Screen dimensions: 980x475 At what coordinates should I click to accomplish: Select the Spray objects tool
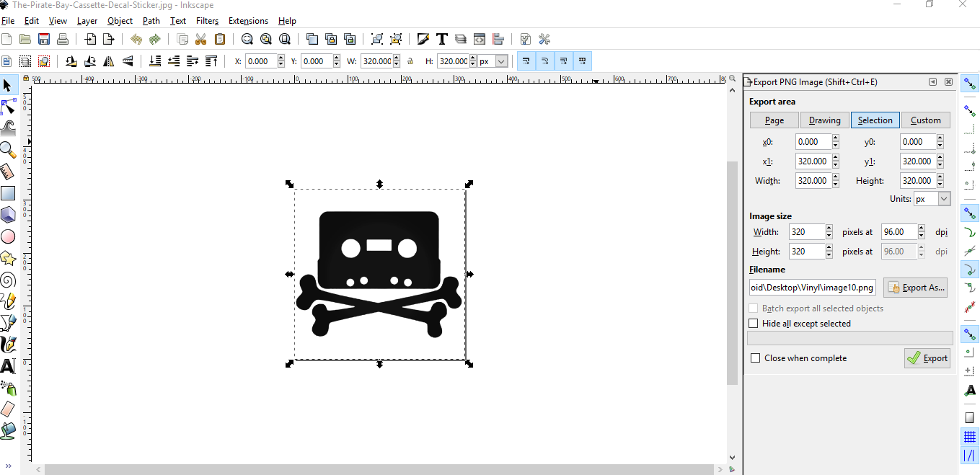point(8,388)
